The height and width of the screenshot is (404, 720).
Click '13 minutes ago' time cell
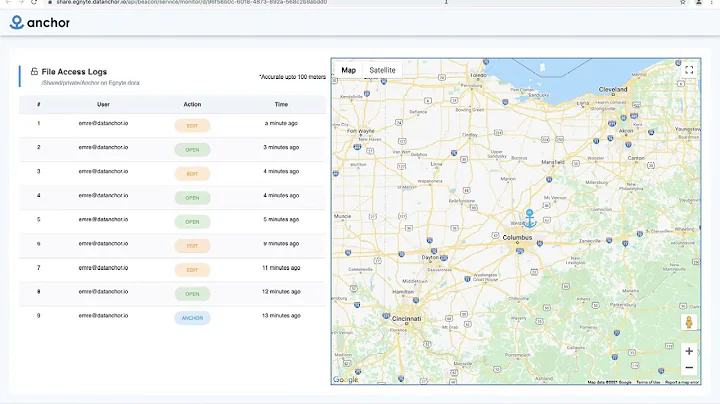(281, 316)
